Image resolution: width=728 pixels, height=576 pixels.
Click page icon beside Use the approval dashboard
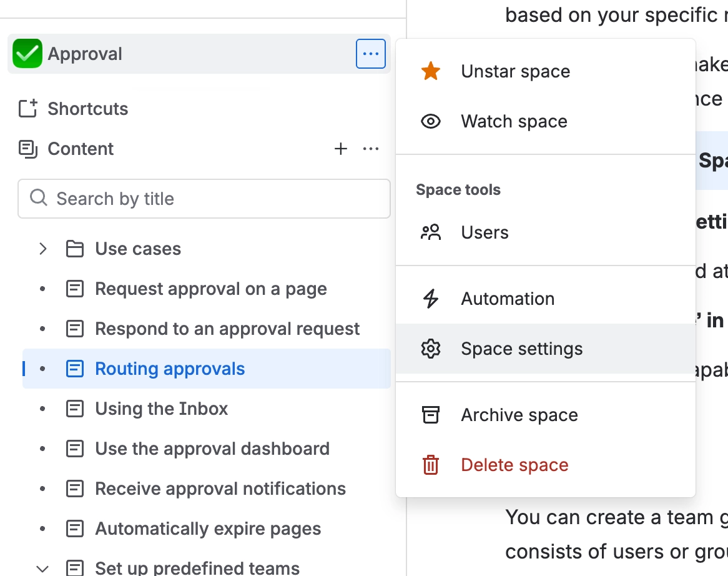(75, 449)
